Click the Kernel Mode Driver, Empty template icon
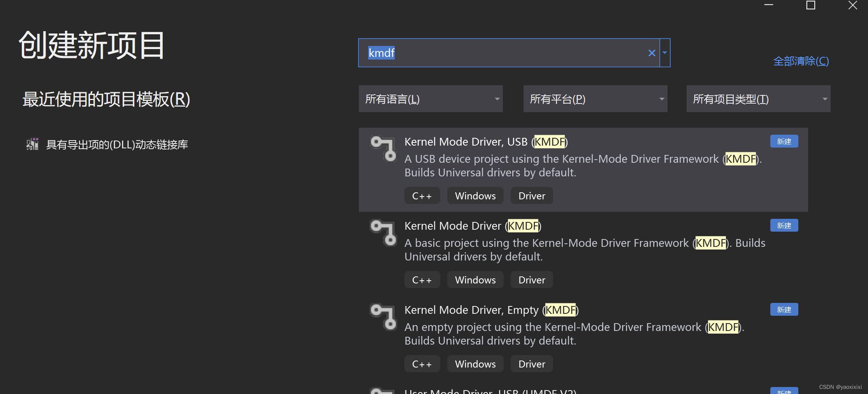Viewport: 868px width, 394px height. (x=383, y=317)
